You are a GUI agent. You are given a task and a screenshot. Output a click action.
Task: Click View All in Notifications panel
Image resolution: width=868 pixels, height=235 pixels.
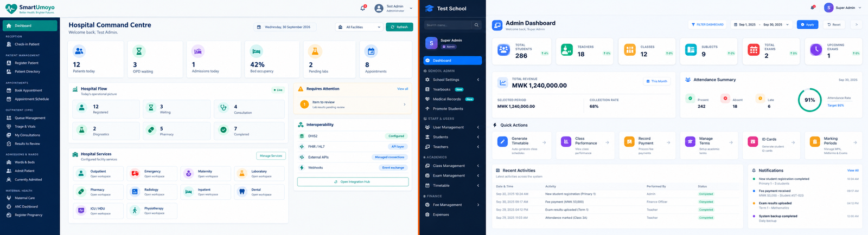point(853,171)
